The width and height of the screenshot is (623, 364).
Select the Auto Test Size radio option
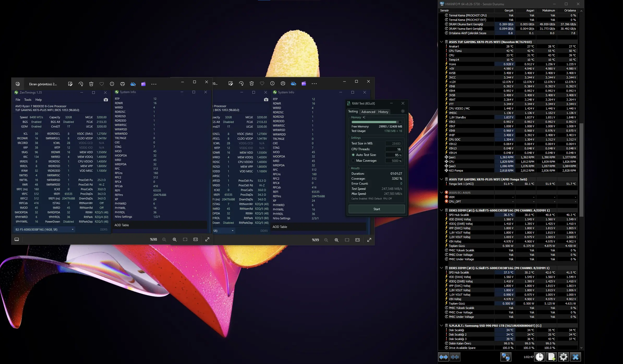353,155
